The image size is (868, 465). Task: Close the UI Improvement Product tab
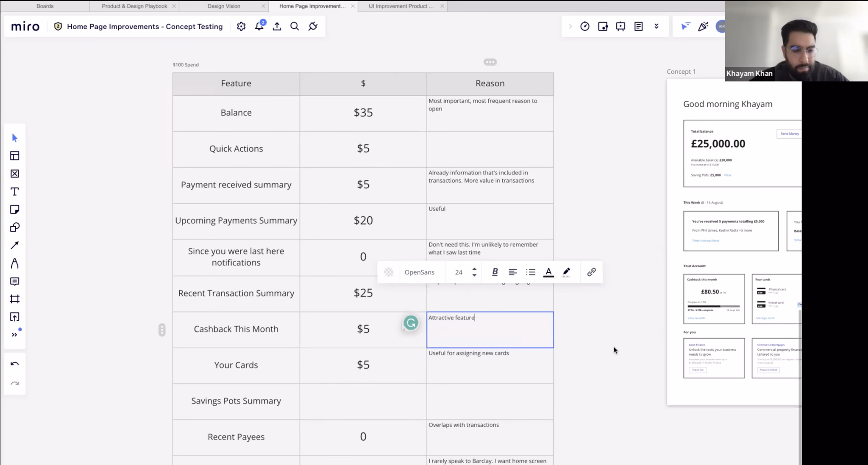tap(442, 6)
